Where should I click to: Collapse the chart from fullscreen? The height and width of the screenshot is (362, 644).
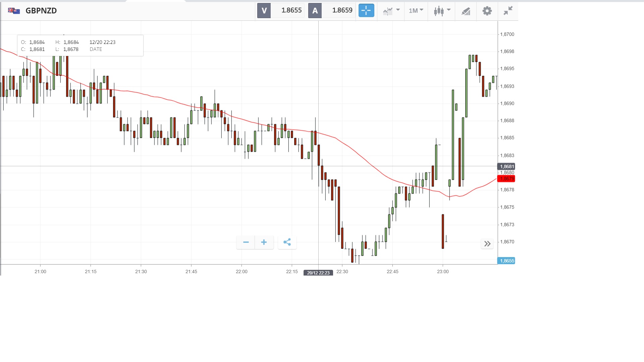point(508,11)
